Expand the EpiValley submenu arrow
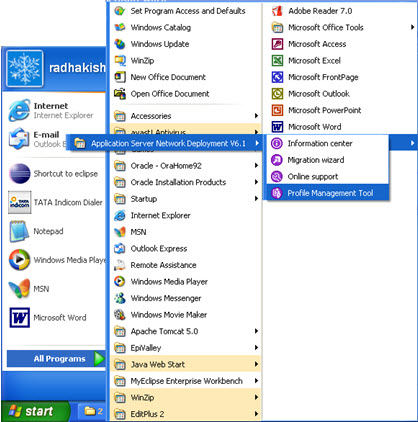Image resolution: width=418 pixels, height=422 pixels. 256,348
